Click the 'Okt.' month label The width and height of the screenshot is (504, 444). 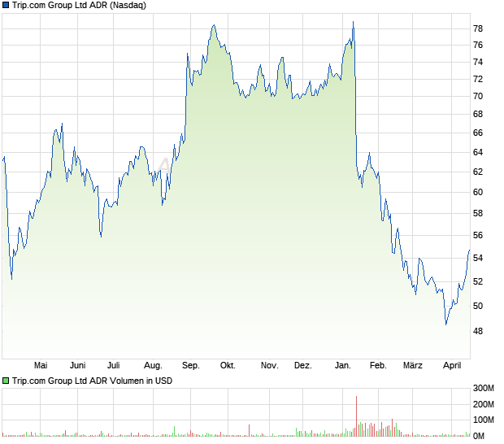tap(228, 366)
